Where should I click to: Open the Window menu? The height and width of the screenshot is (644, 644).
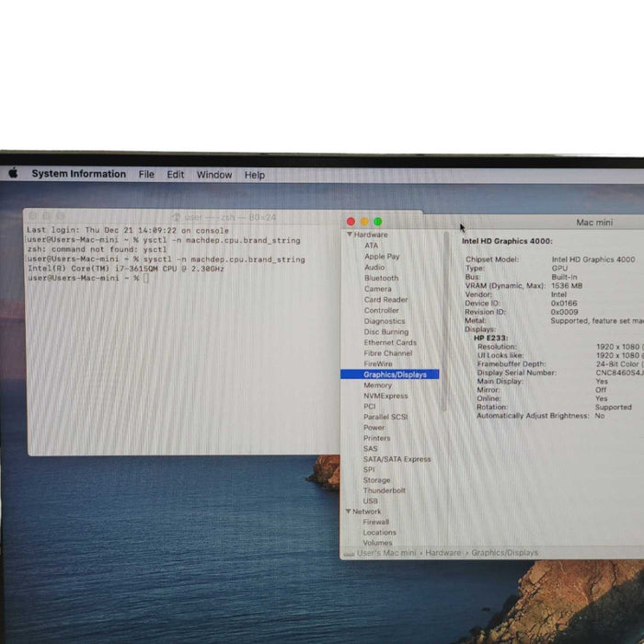tap(214, 175)
